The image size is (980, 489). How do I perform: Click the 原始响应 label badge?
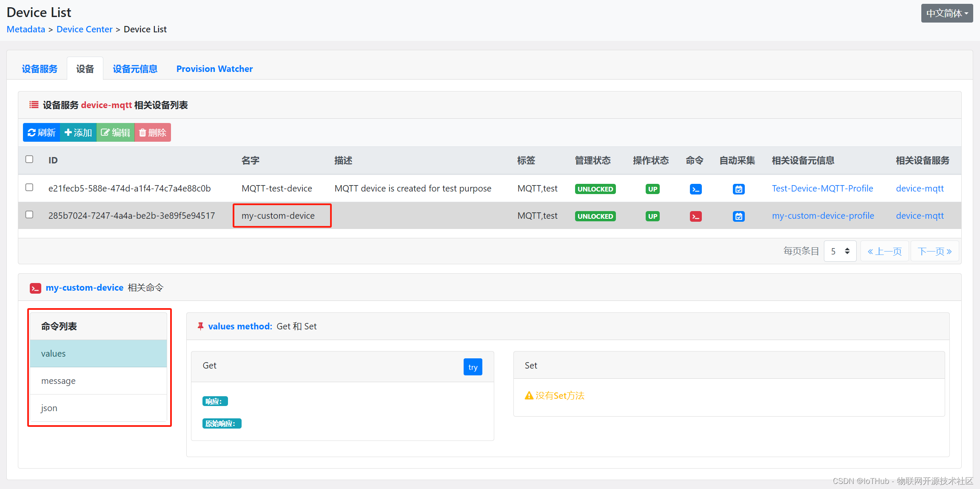222,423
